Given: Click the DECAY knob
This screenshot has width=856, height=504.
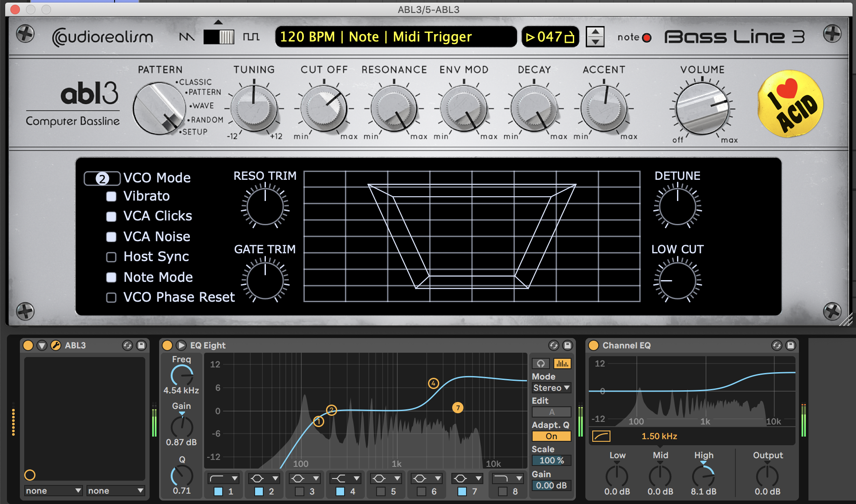Looking at the screenshot, I should pyautogui.click(x=534, y=108).
